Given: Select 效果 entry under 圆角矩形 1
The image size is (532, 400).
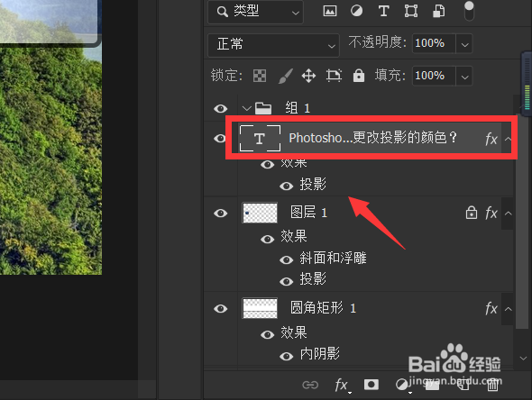Looking at the screenshot, I should [x=294, y=332].
